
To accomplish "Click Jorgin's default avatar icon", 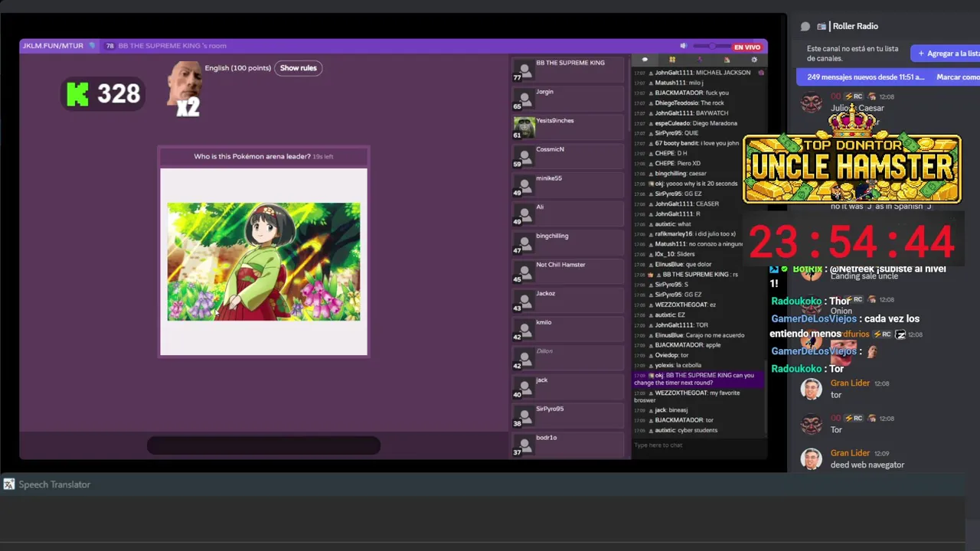I will tap(524, 98).
